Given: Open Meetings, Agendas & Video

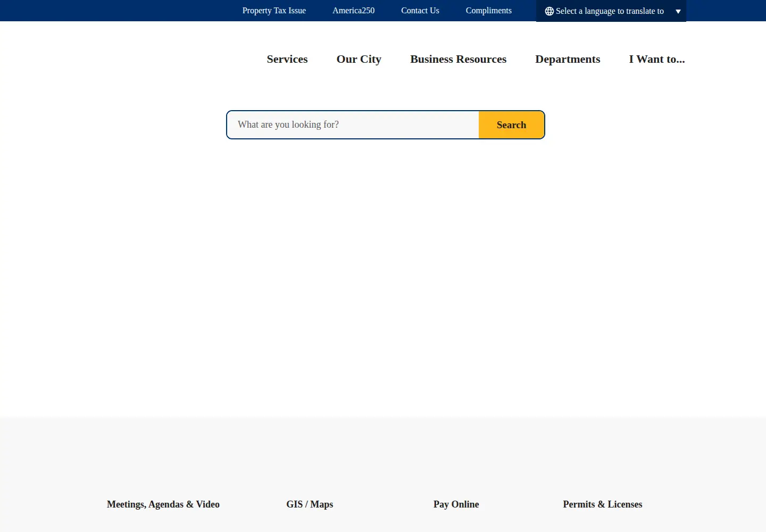Looking at the screenshot, I should click(163, 504).
